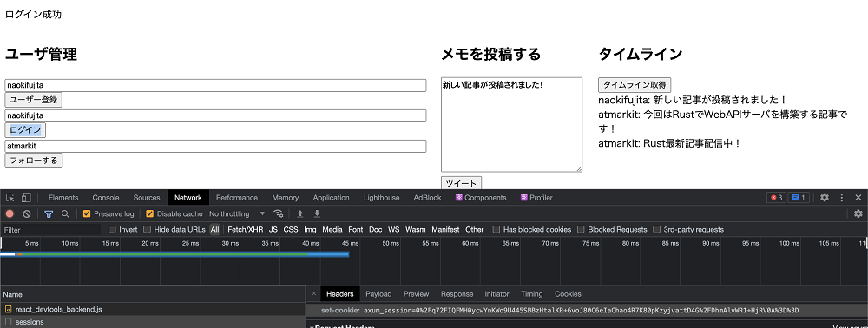This screenshot has width=868, height=328.
Task: Focus the memo textarea for posting
Action: (x=512, y=124)
